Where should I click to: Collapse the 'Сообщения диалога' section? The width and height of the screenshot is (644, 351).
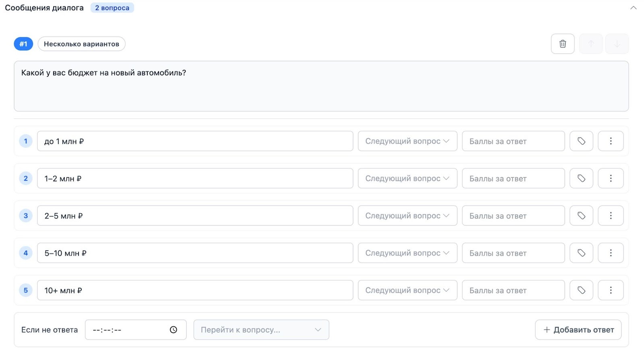point(633,8)
